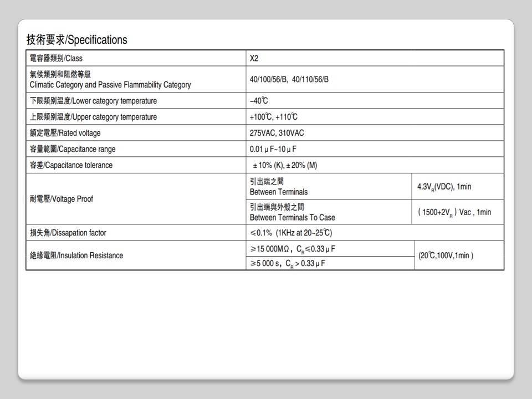This screenshot has height=399, width=532.
Task: Select the Voltage Proof label cell
Action: (x=62, y=199)
